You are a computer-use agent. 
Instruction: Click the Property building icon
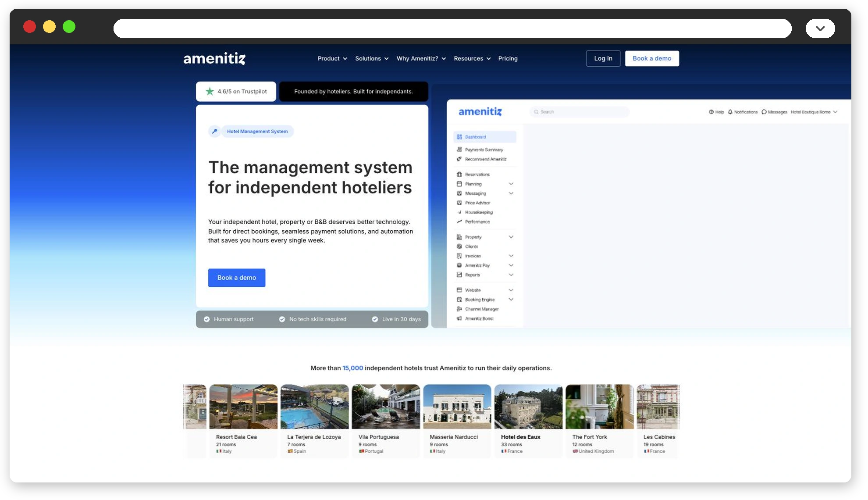point(459,237)
